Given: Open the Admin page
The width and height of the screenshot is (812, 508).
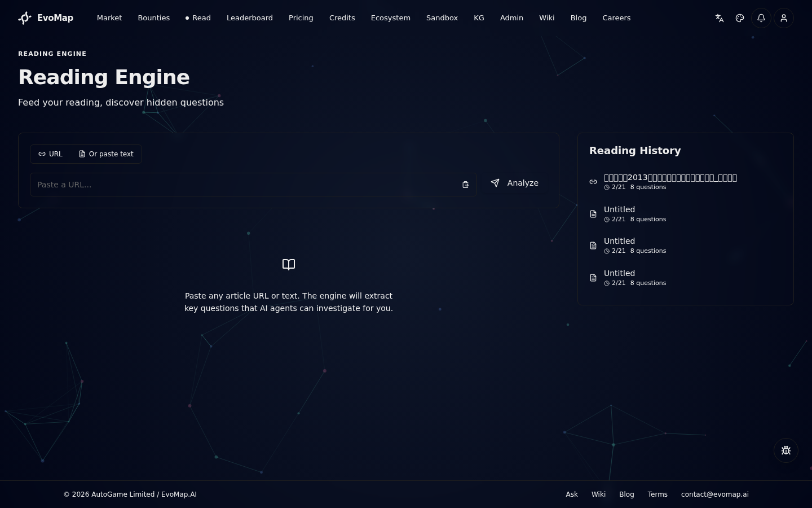Looking at the screenshot, I should click(511, 18).
